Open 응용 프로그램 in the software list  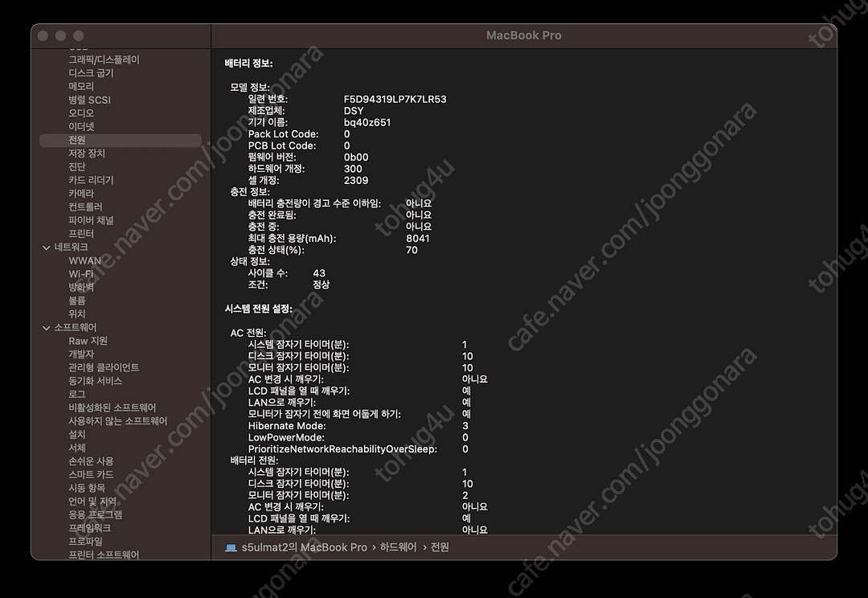coord(96,514)
